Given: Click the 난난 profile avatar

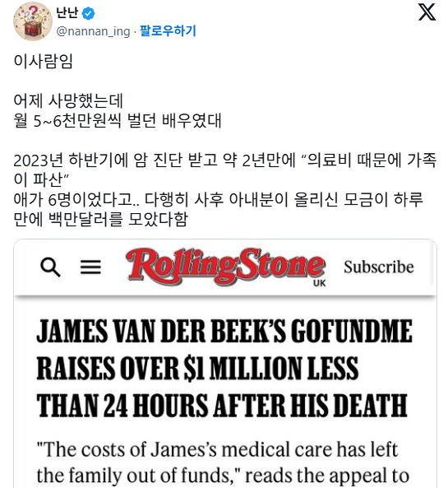Looking at the screenshot, I should [33, 21].
